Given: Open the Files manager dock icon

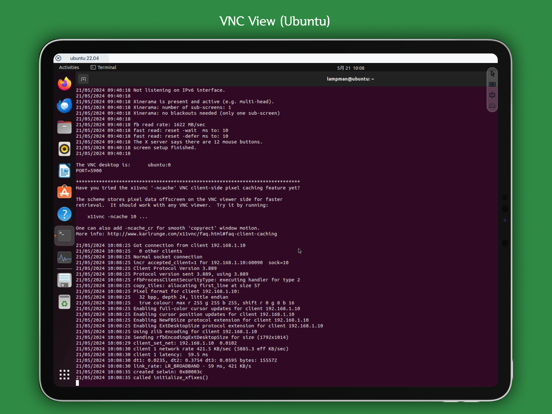Looking at the screenshot, I should click(x=64, y=127).
